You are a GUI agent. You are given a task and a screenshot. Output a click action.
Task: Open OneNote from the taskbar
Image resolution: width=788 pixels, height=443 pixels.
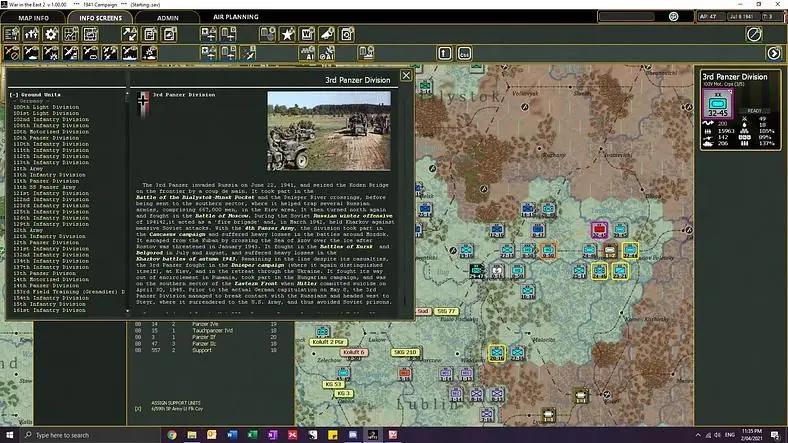272,435
